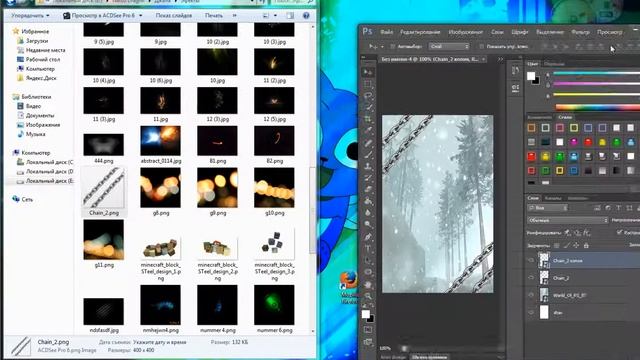Open the Фильтр menu
The height and width of the screenshot is (360, 640).
[580, 32]
